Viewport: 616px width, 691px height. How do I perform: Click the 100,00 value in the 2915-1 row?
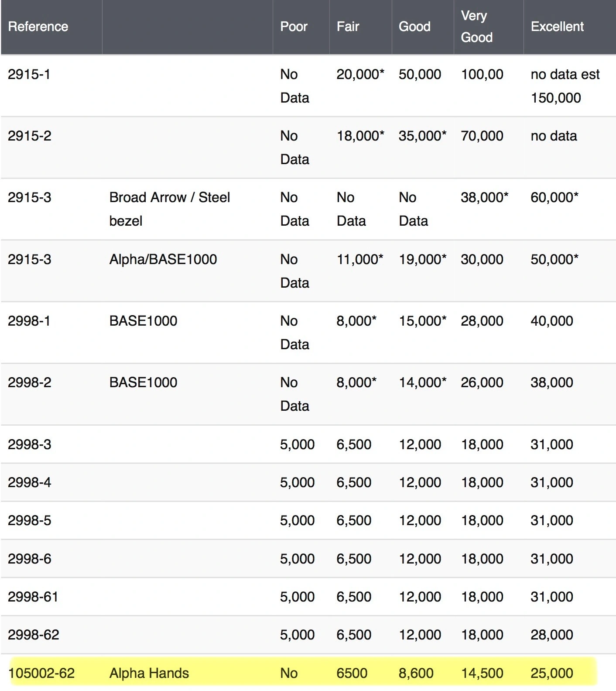tap(482, 75)
